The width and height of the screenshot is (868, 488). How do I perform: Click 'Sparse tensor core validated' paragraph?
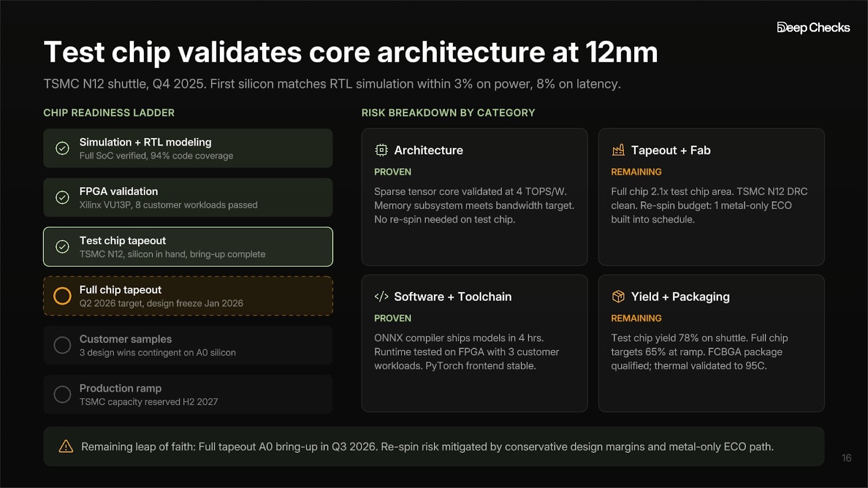(474, 206)
